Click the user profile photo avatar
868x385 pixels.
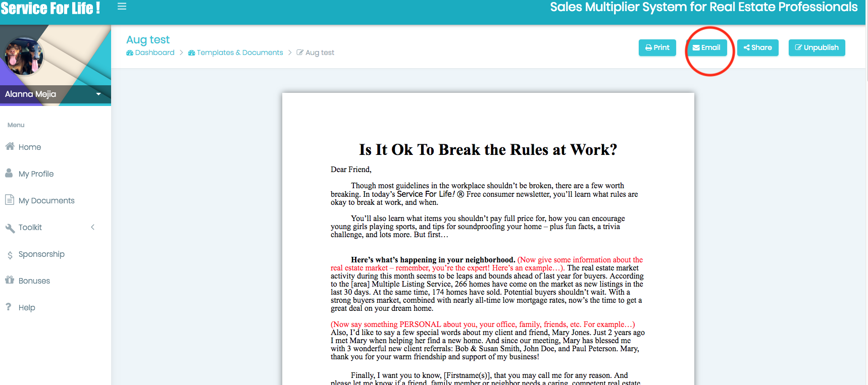[x=24, y=57]
